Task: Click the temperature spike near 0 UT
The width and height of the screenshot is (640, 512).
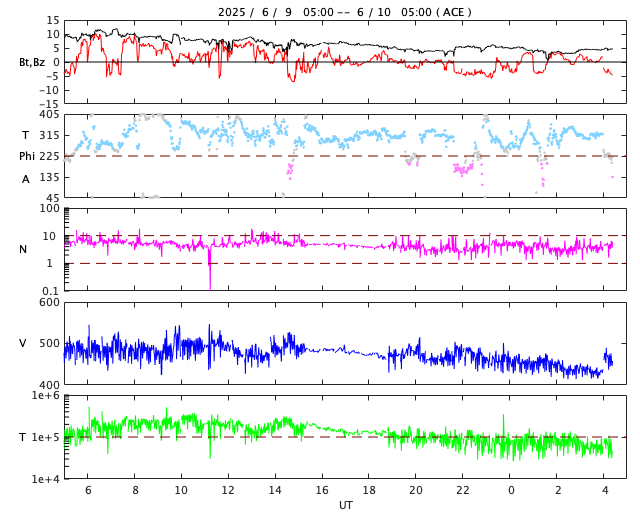Action: click(x=503, y=425)
